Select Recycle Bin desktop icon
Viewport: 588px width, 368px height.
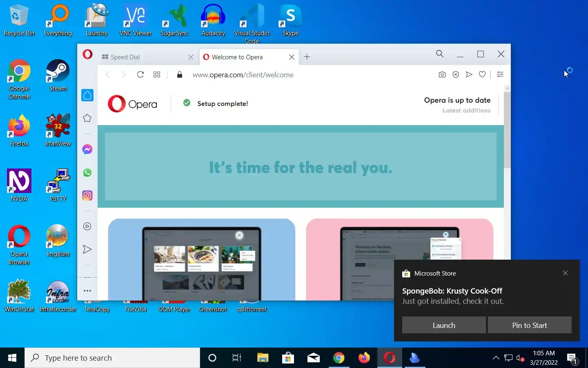coord(19,20)
